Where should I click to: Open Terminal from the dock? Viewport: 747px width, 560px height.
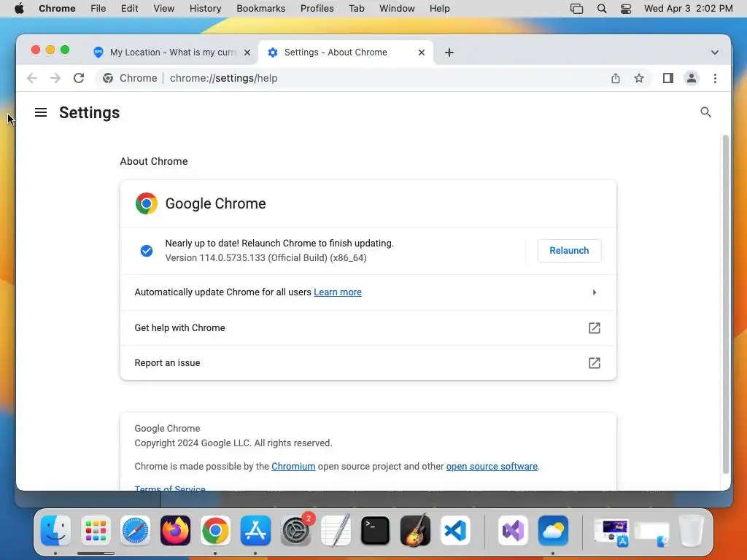click(376, 530)
